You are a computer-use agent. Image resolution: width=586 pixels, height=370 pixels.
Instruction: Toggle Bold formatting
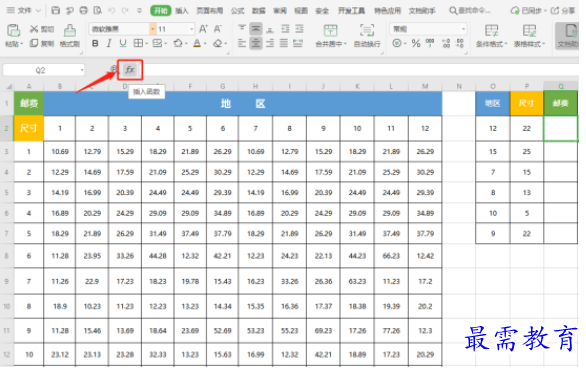click(x=95, y=43)
